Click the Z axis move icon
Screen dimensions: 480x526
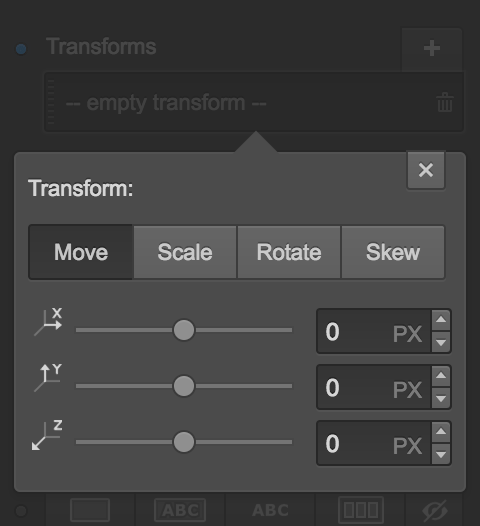pos(47,435)
